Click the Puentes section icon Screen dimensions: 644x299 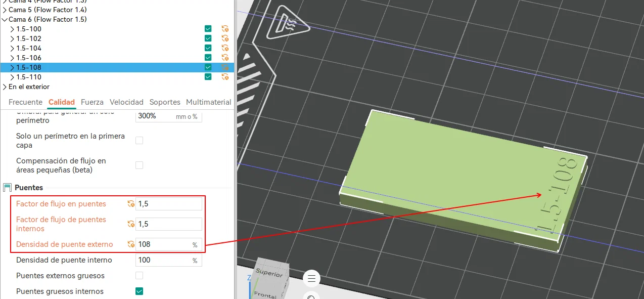[7, 188]
